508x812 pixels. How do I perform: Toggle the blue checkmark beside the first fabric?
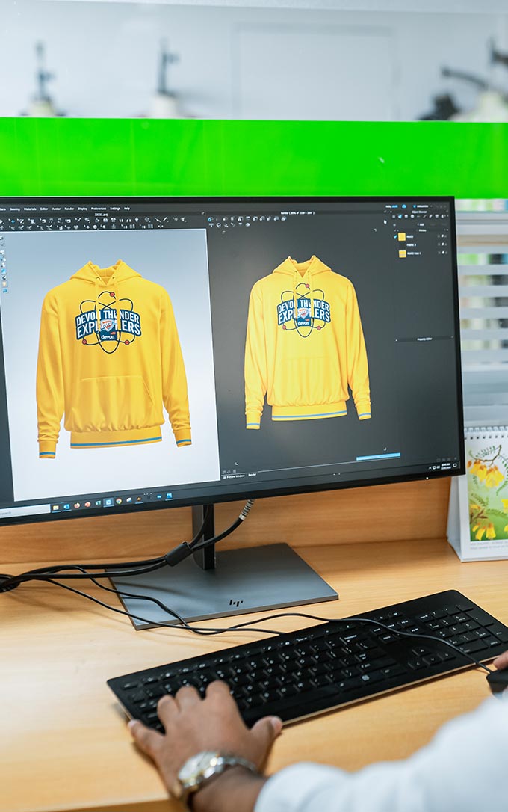pos(395,237)
